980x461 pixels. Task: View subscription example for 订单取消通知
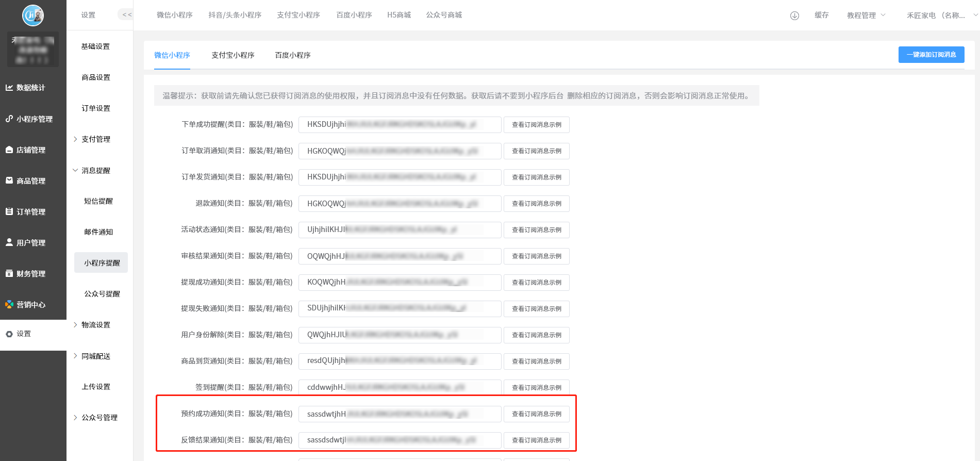(537, 151)
